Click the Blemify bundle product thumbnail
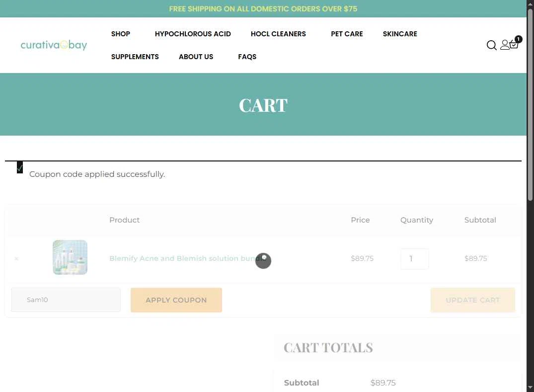Viewport: 534px width, 392px height. pos(70,257)
